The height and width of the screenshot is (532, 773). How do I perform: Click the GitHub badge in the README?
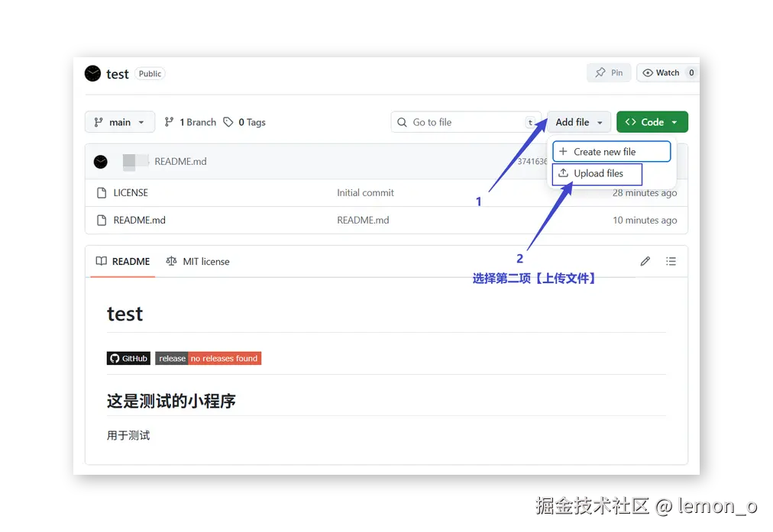pos(128,358)
